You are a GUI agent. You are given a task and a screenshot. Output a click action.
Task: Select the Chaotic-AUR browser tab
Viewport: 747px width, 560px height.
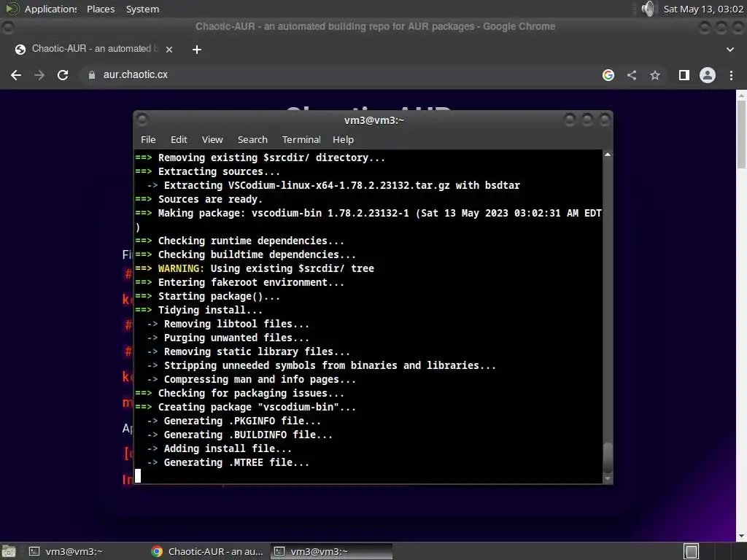94,49
